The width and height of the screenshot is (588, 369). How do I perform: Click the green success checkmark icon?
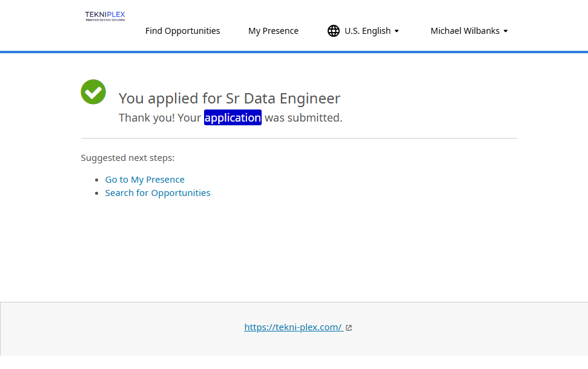tap(93, 92)
